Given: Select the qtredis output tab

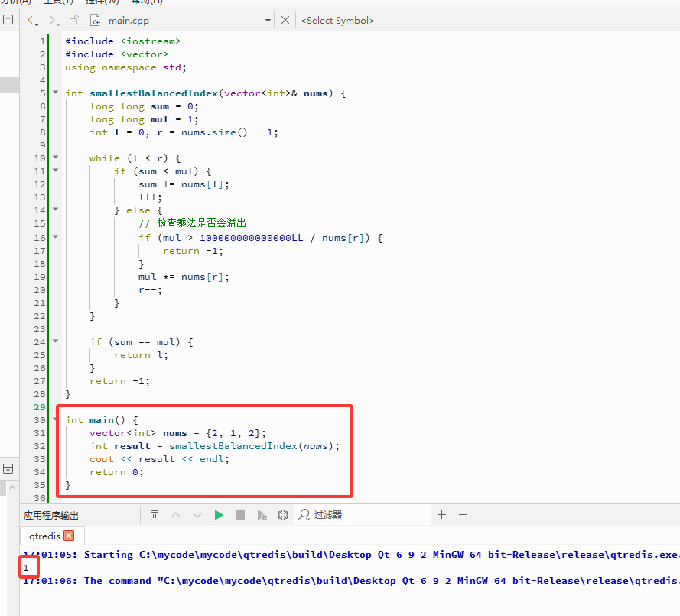Looking at the screenshot, I should pyautogui.click(x=44, y=536).
